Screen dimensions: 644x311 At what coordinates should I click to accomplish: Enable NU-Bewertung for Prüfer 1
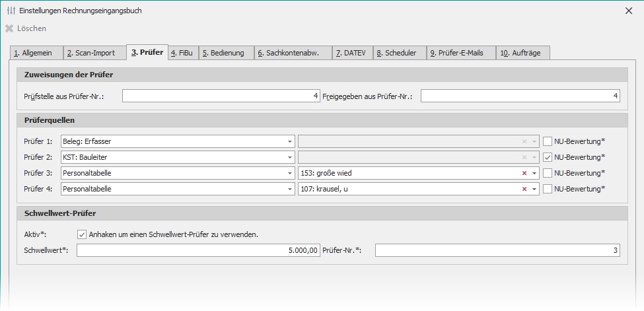(x=548, y=141)
